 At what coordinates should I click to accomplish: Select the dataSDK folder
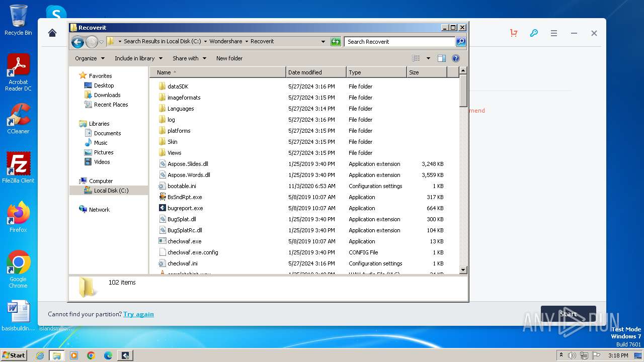pos(178,86)
